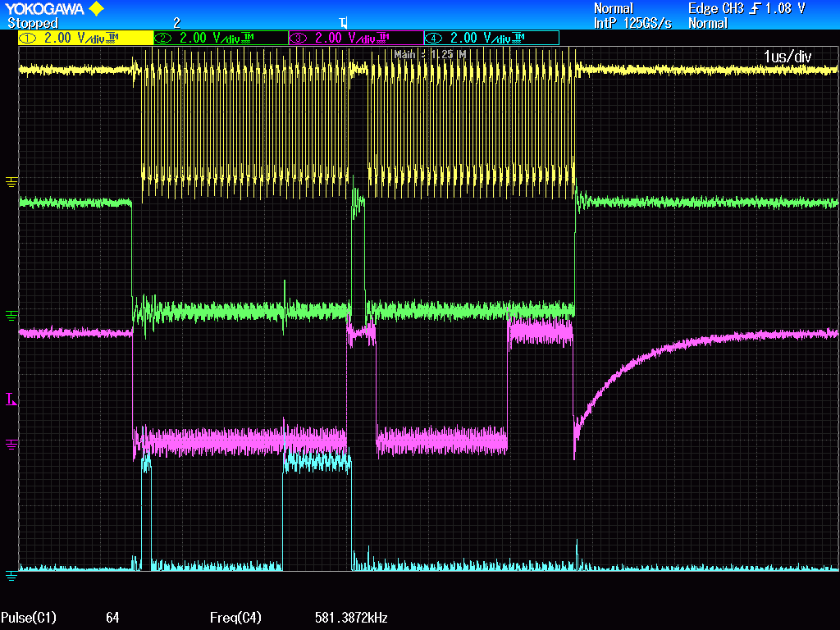Click the yellow Yokogawa diamond logo
The image size is (840, 630).
[96, 8]
